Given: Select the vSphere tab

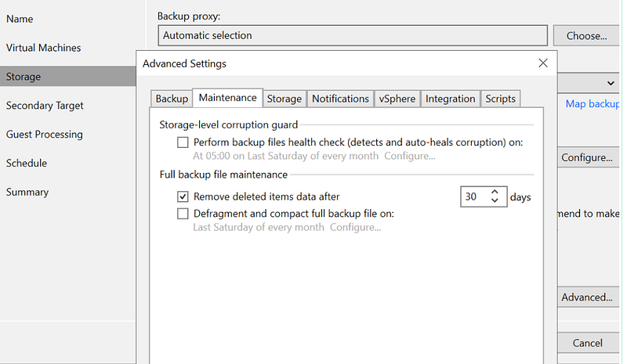Looking at the screenshot, I should pyautogui.click(x=397, y=99).
